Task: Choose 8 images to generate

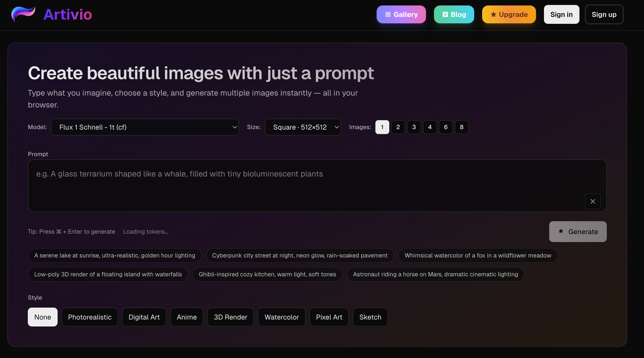Action: click(x=462, y=127)
